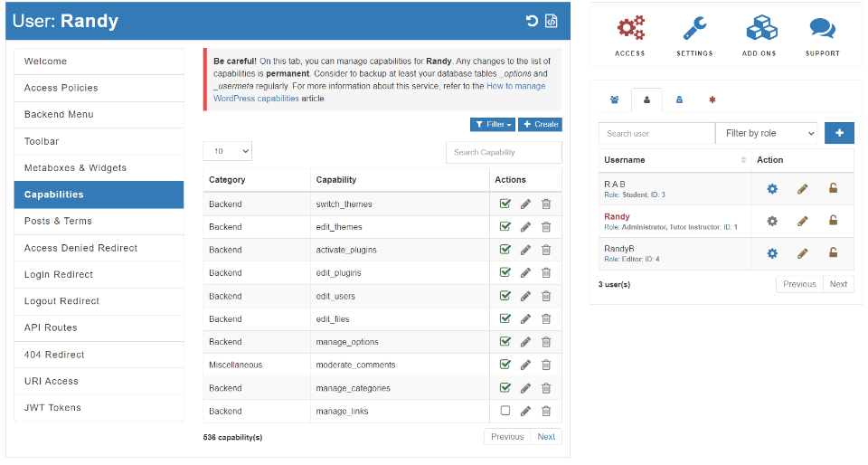Uncheck the activate_plugins capability checkbox
Image resolution: width=868 pixels, height=465 pixels.
point(505,250)
